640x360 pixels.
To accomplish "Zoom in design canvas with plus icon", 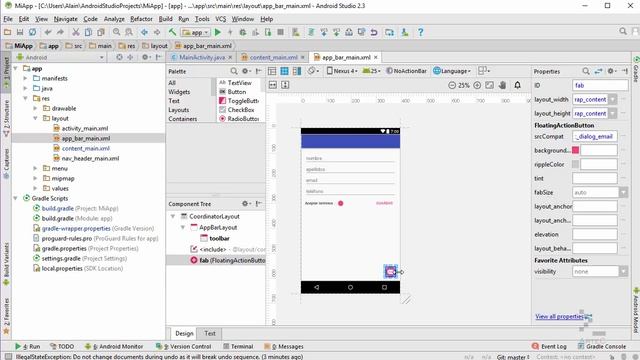I will click(477, 85).
